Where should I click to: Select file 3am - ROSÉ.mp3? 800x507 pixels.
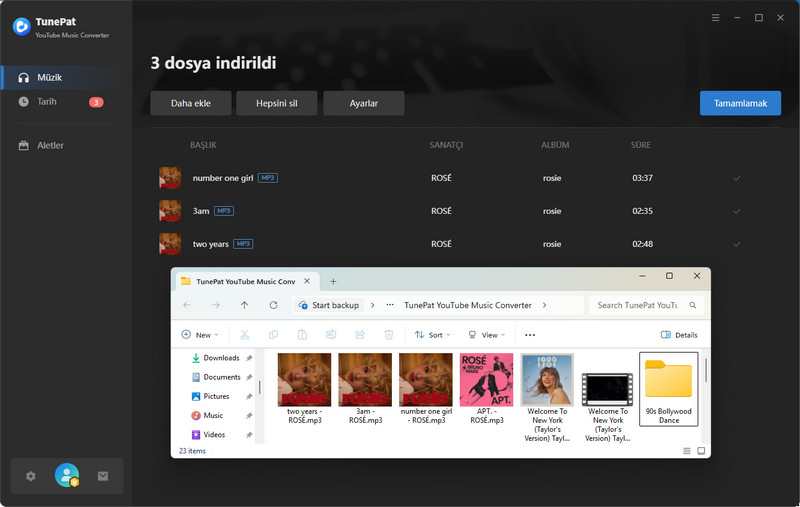365,389
